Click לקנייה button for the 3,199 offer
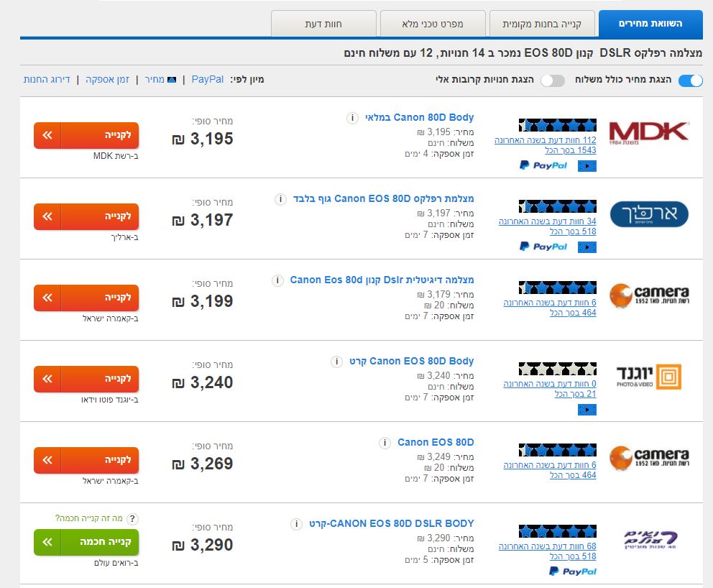The width and height of the screenshot is (713, 588). pos(86,298)
